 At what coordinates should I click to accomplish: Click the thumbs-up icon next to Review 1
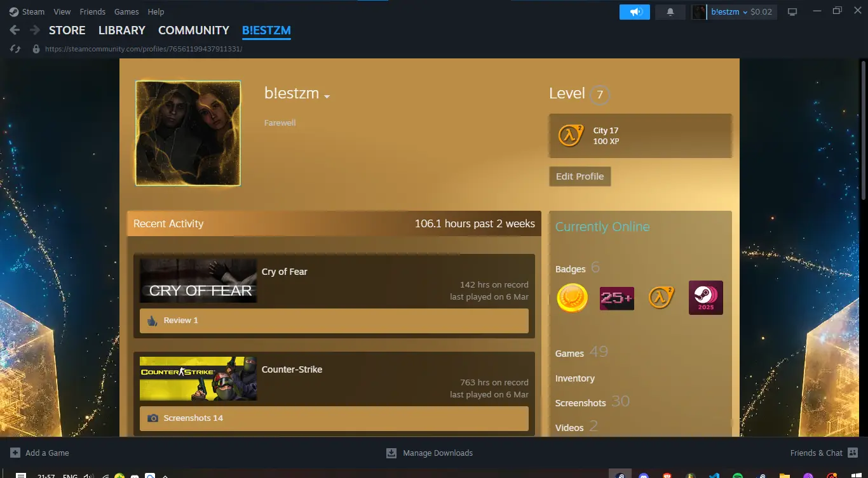click(x=152, y=321)
